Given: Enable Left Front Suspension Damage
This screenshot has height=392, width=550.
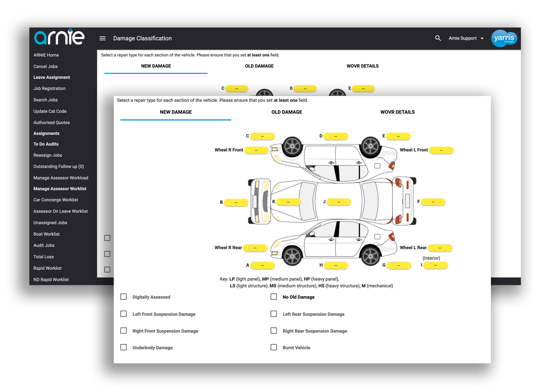Looking at the screenshot, I should (x=123, y=313).
